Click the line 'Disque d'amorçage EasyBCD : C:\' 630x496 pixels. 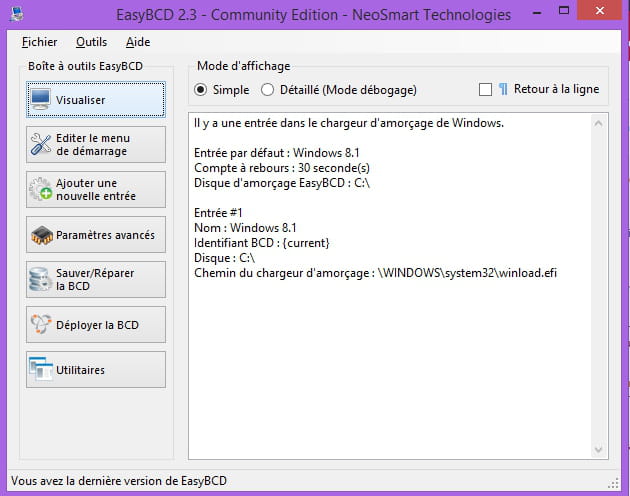coord(282,183)
